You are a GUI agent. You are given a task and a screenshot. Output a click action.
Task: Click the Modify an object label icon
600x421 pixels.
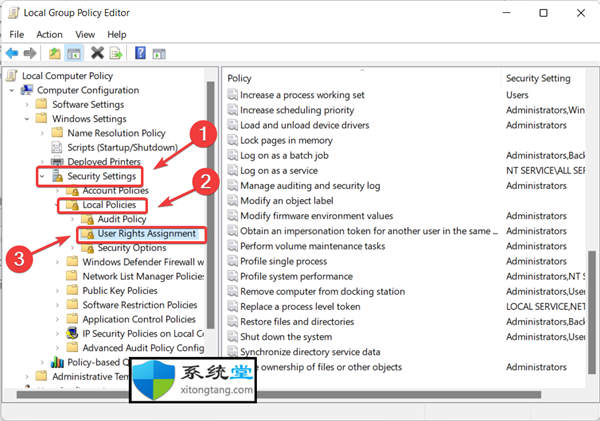click(232, 201)
